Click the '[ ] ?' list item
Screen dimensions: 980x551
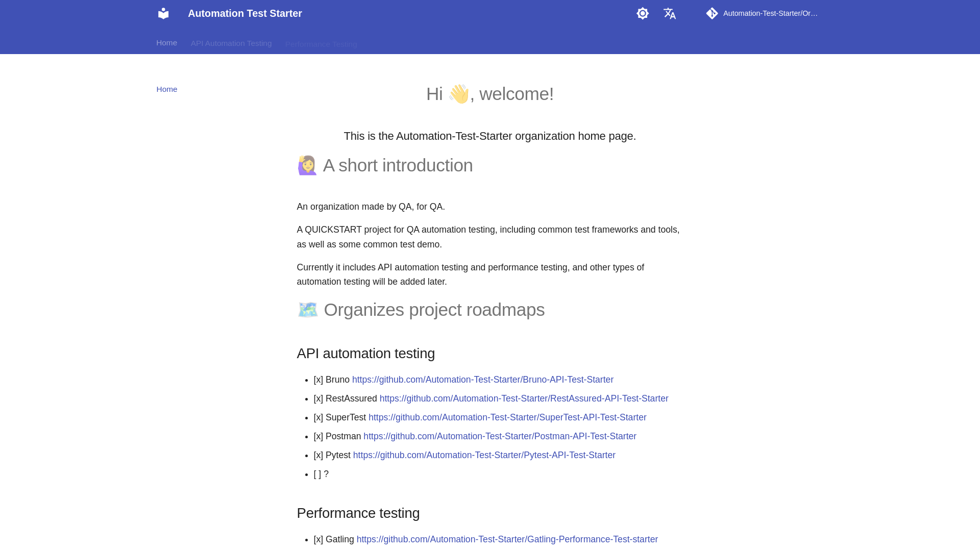(321, 474)
